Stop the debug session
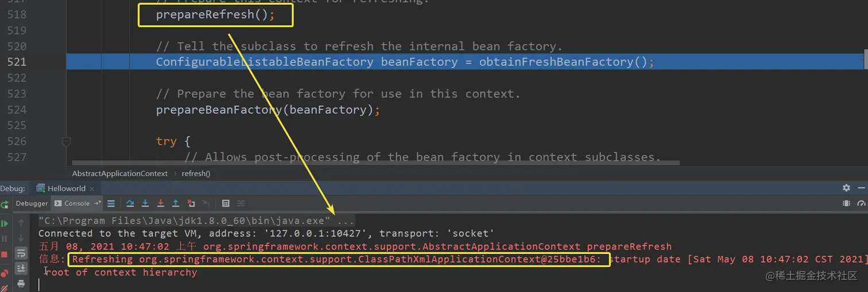 coord(4,254)
